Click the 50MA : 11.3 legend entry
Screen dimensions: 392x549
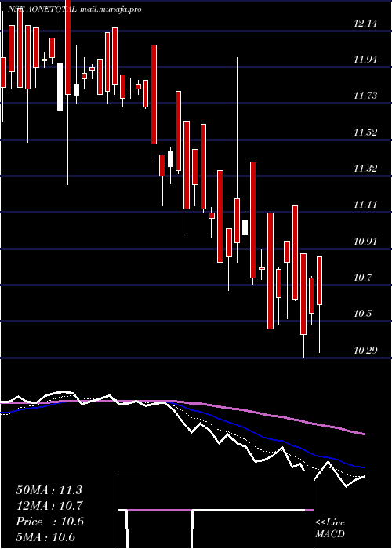49,490
